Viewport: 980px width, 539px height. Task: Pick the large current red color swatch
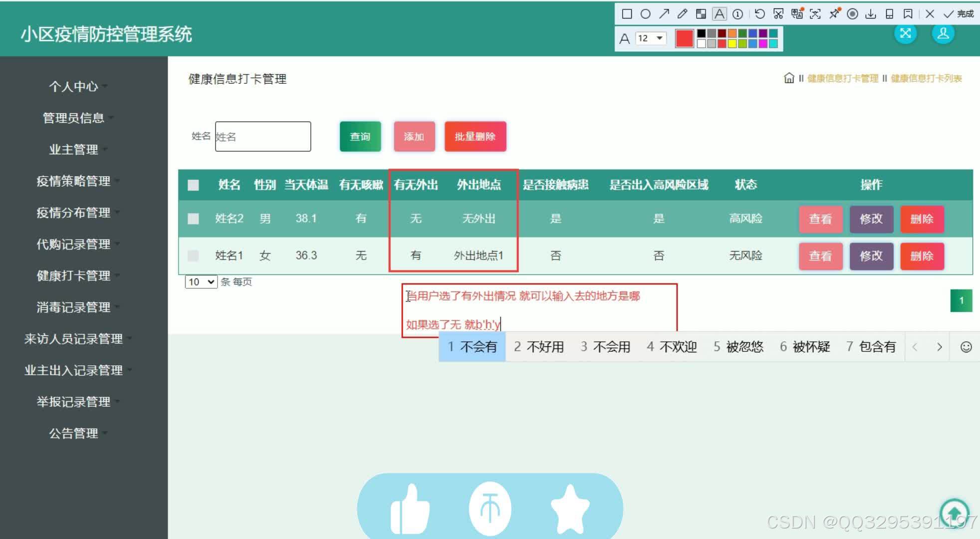684,38
